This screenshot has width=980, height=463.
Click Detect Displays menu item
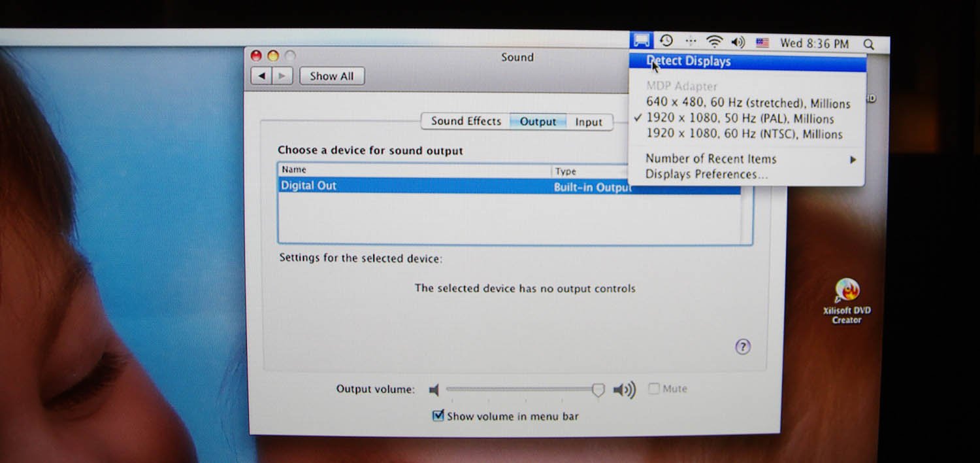689,61
